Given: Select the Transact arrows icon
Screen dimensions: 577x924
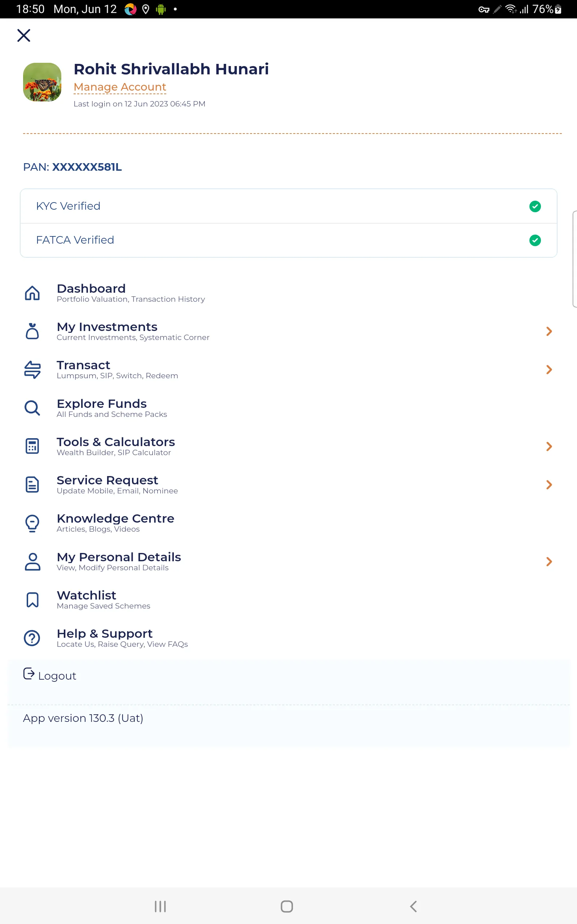Looking at the screenshot, I should point(32,370).
